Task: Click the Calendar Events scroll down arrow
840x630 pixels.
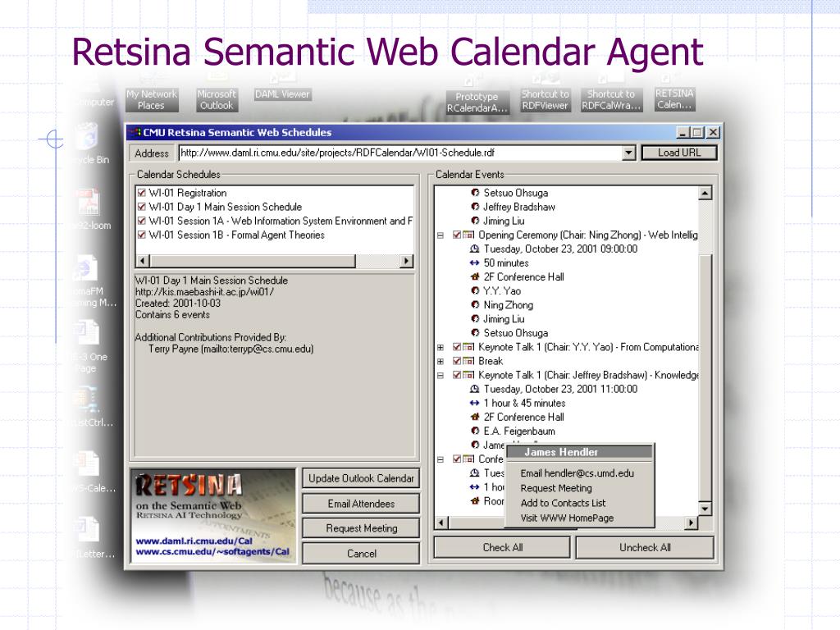Action: tap(705, 509)
